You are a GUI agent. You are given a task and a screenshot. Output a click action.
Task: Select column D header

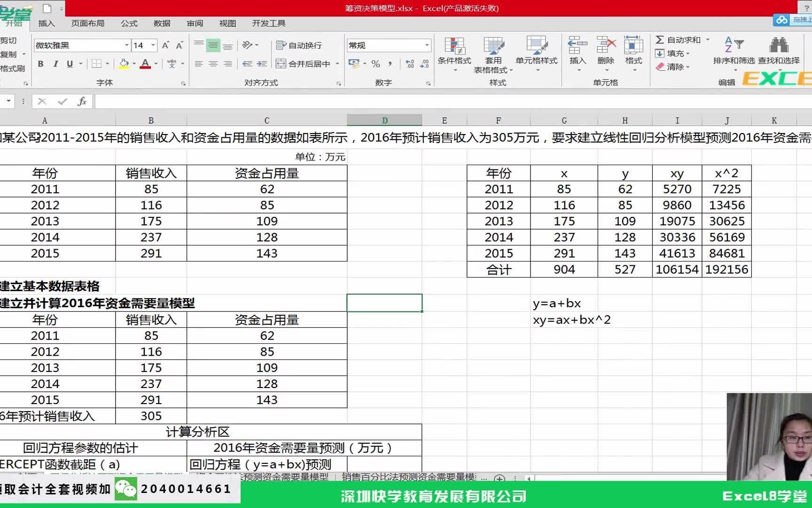[384, 120]
